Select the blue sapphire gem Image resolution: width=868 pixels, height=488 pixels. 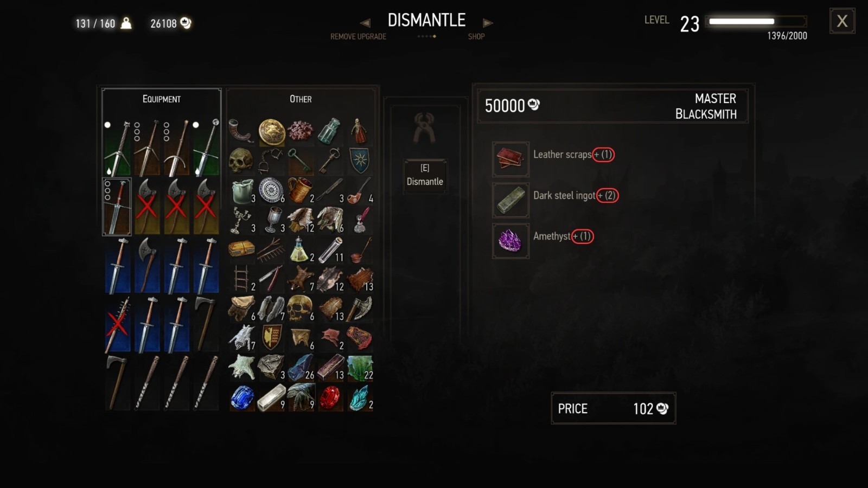coord(241,397)
